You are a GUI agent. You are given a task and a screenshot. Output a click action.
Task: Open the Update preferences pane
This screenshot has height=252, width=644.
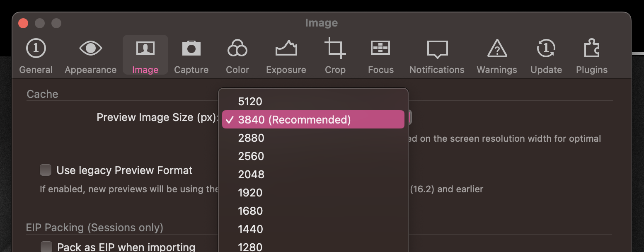pyautogui.click(x=546, y=56)
